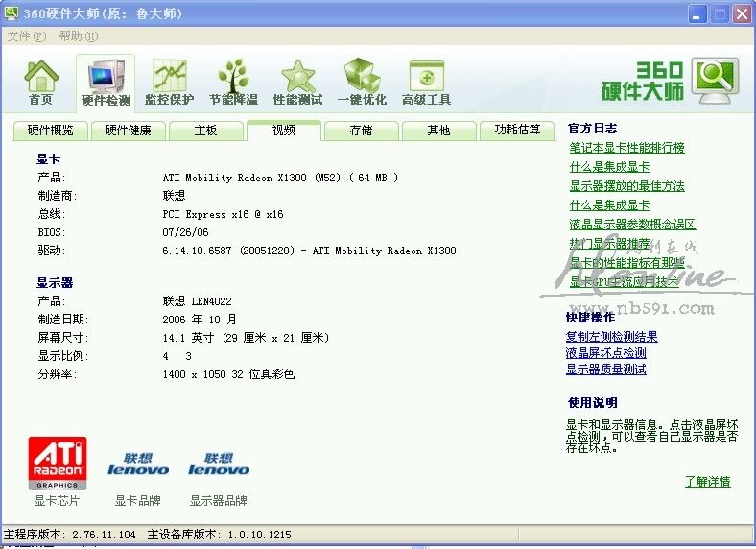Screen dimensions: 756x549
Task: Click the status bar 主程序版本 2.76.11.104
Action: pos(70,535)
